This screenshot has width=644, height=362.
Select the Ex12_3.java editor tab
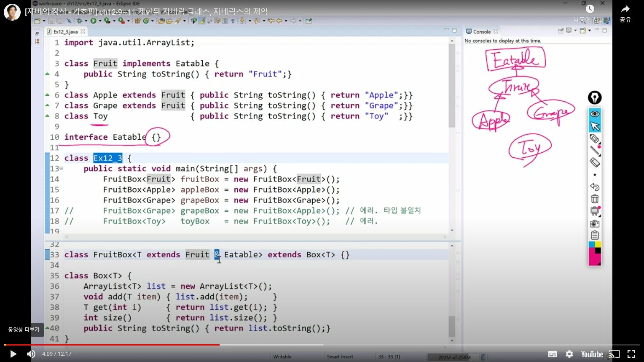(66, 32)
